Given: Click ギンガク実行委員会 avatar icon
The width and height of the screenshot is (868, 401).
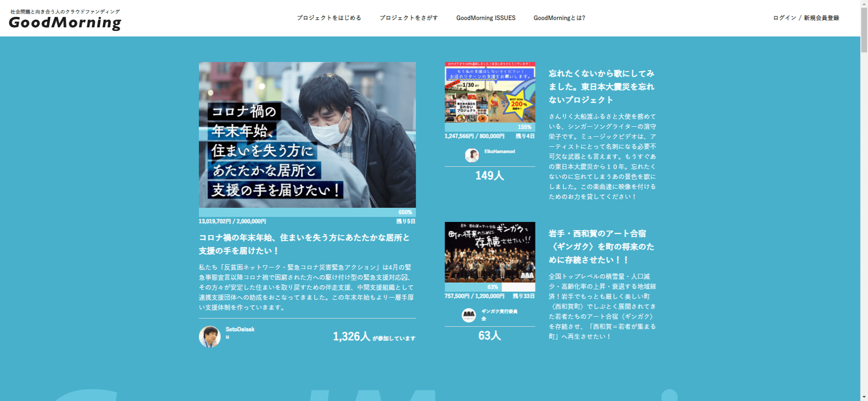Looking at the screenshot, I should [x=469, y=315].
